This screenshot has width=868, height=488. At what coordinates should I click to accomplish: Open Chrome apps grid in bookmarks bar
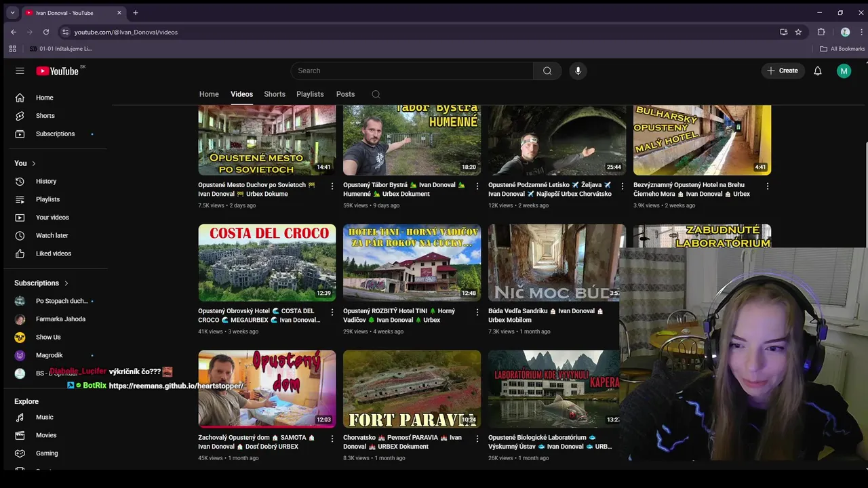pos(12,49)
